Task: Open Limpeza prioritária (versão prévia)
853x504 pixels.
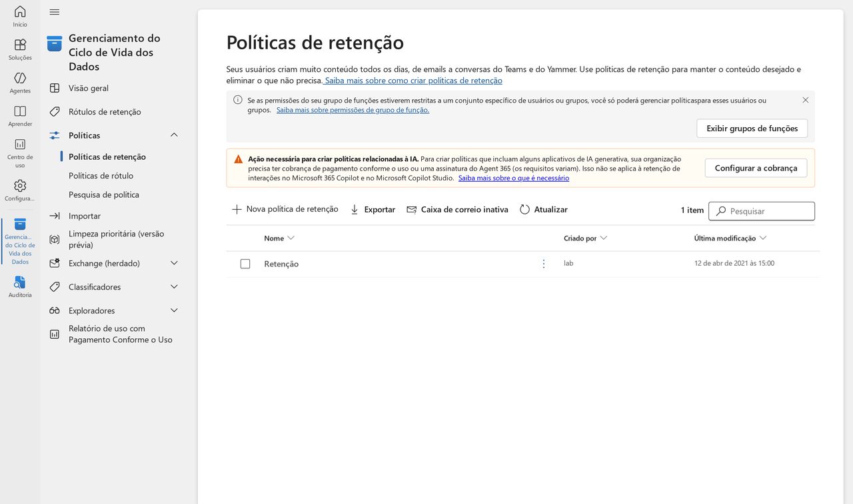Action: point(116,239)
